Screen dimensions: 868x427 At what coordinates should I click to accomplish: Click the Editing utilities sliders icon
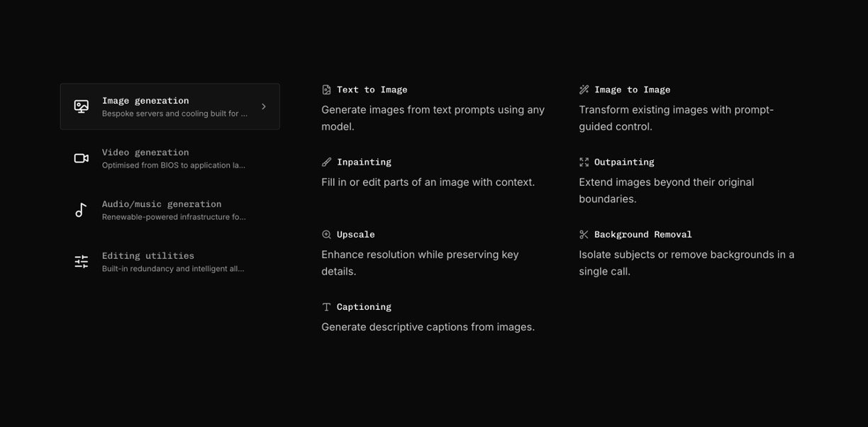(82, 262)
